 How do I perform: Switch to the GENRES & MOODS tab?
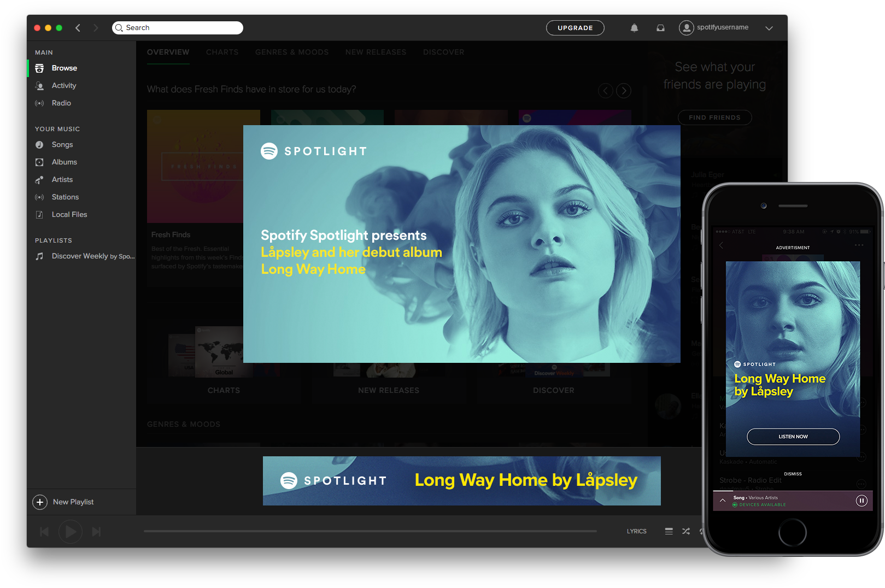(x=292, y=52)
